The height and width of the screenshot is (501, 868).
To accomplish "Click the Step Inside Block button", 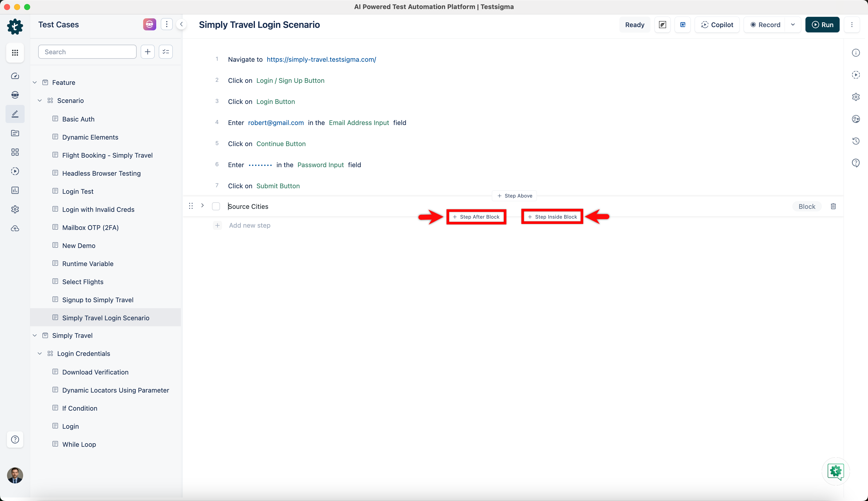I will [552, 217].
